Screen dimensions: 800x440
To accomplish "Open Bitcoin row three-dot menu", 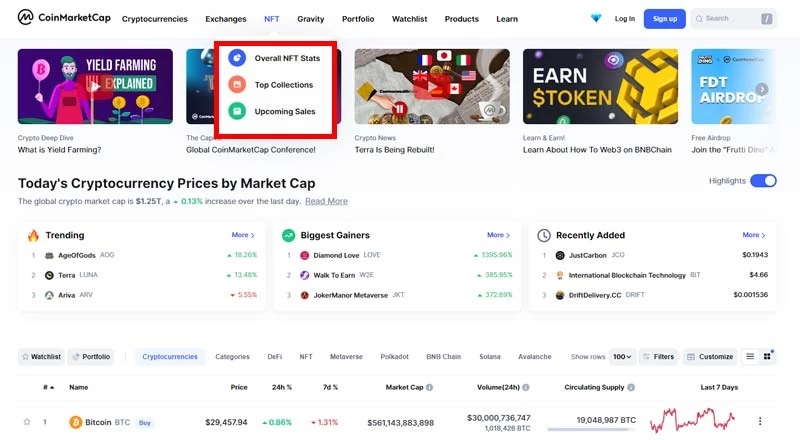I will point(760,422).
